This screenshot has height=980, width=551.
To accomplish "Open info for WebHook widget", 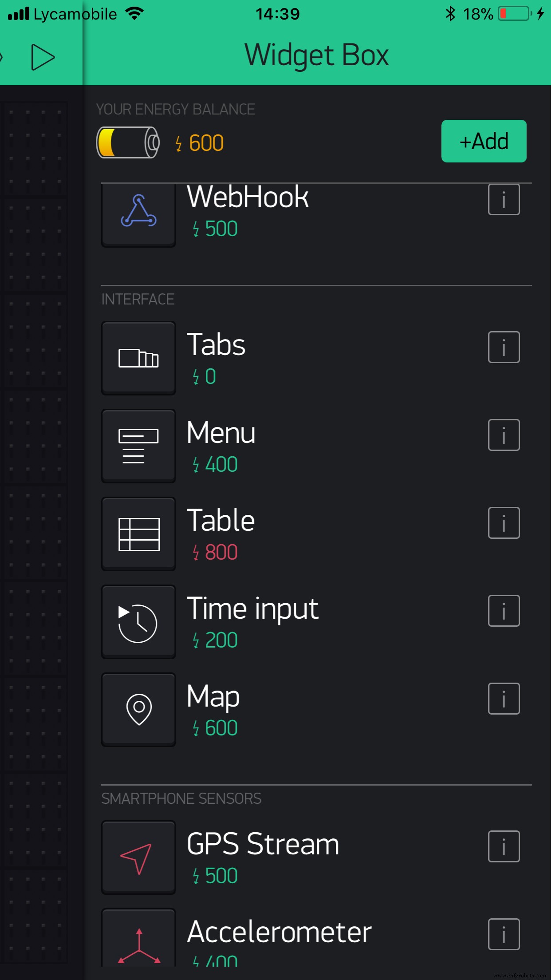I will pyautogui.click(x=504, y=199).
